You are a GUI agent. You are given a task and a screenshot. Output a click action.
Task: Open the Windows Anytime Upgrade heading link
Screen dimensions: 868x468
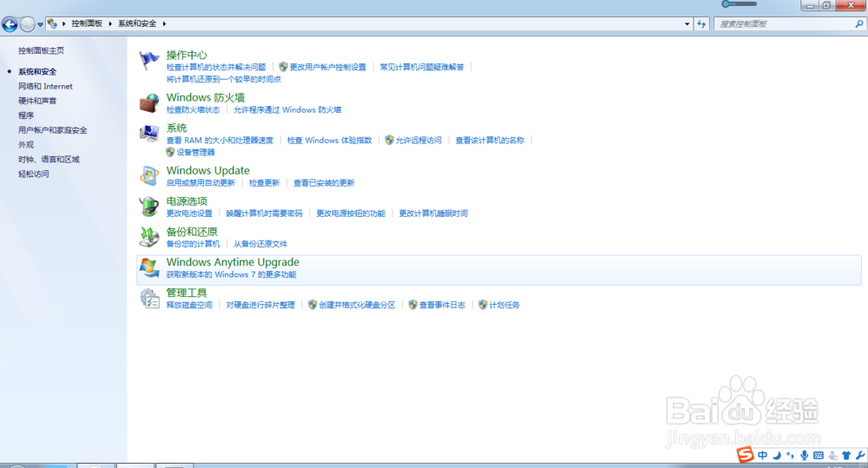233,262
